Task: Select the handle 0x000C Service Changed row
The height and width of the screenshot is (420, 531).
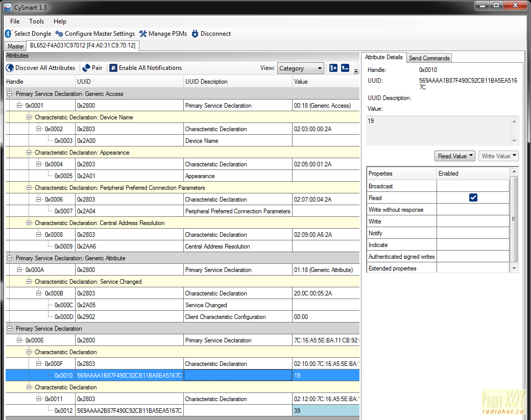Action: coord(182,305)
